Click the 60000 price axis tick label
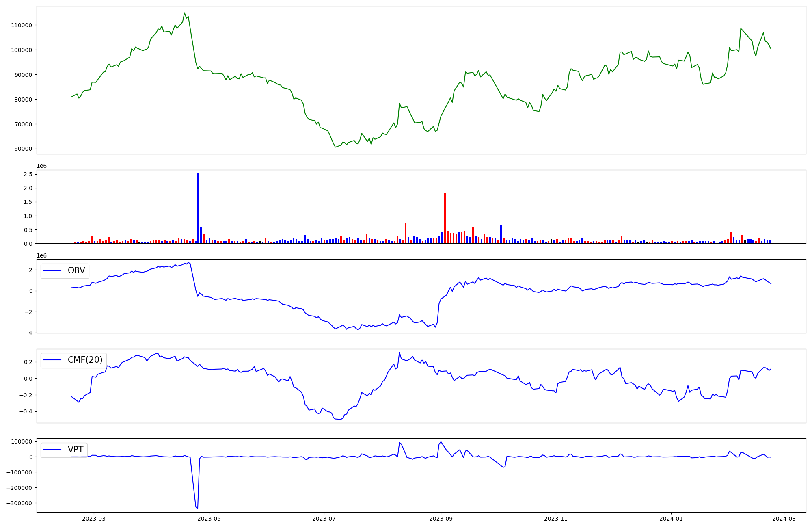The image size is (812, 528). 23,149
